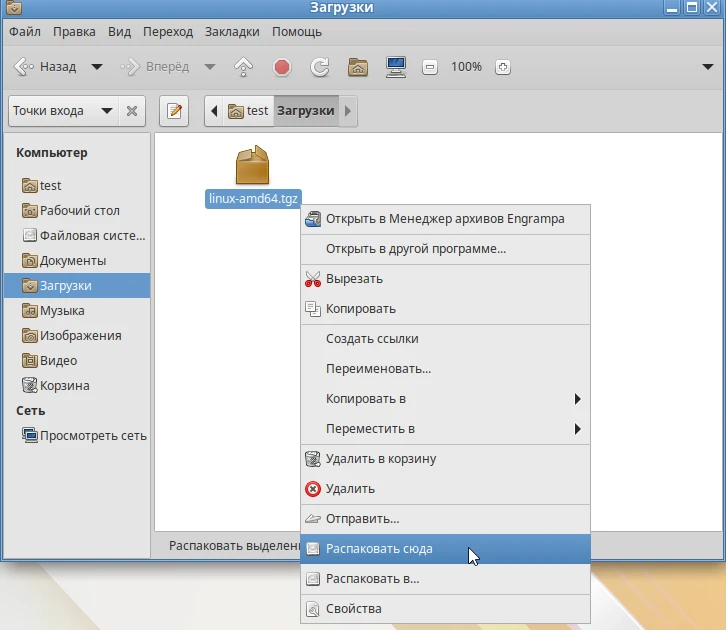Go back with the Назад button
The width and height of the screenshot is (726, 630).
(x=44, y=67)
